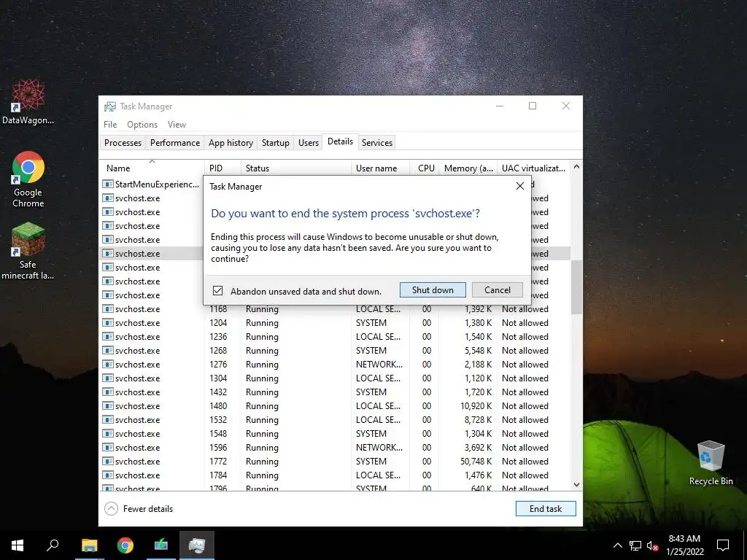Cancel the end process dialog
This screenshot has height=560, width=747.
pyautogui.click(x=498, y=290)
